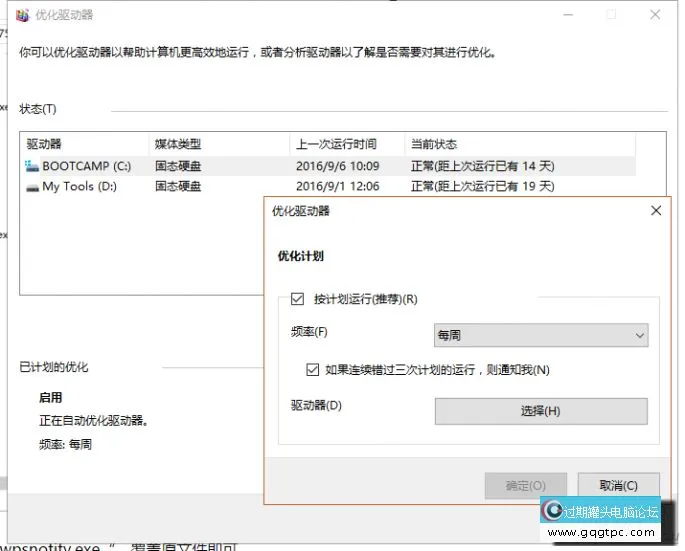Click 固态硬盘 media type in My Tools row
The height and width of the screenshot is (551, 685).
click(178, 186)
